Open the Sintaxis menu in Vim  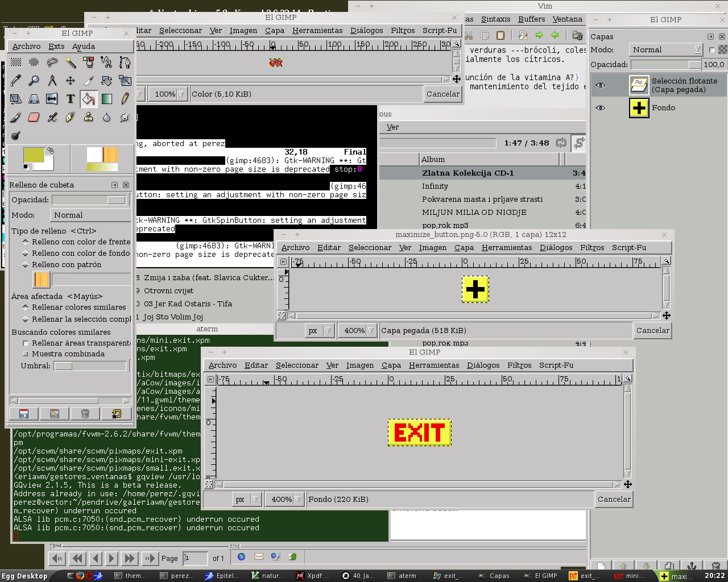[x=495, y=19]
